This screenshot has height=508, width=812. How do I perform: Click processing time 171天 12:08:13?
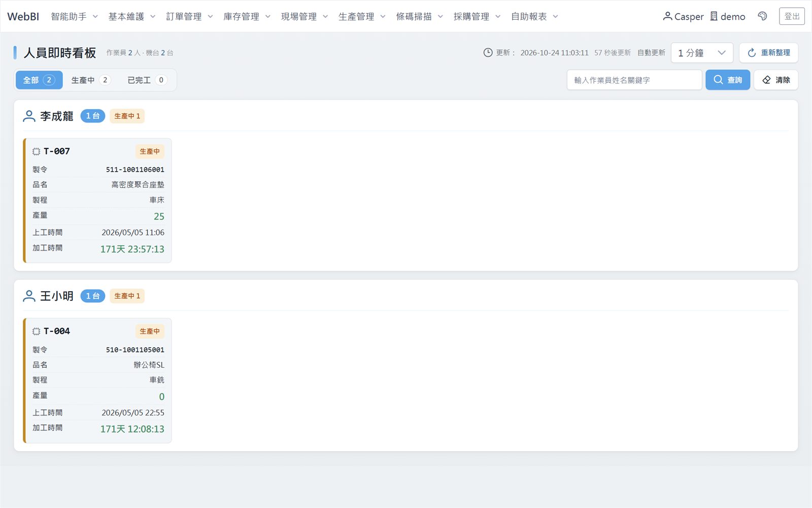tap(132, 429)
